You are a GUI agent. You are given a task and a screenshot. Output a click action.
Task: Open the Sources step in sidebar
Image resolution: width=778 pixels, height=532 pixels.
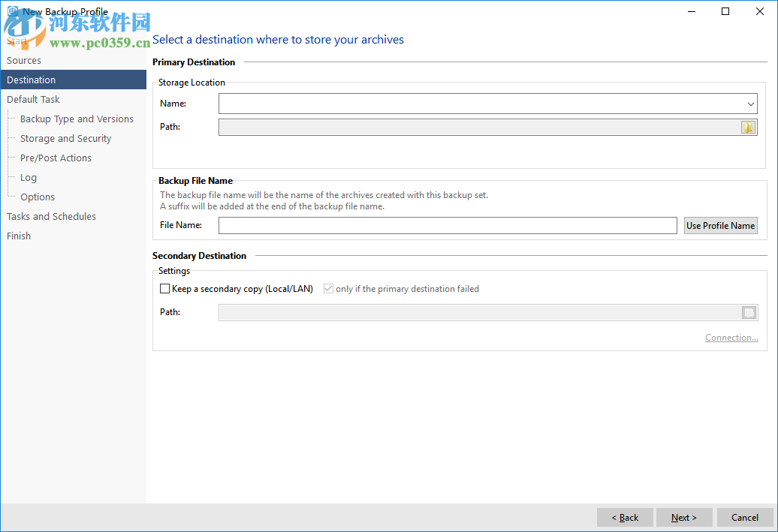[x=24, y=61]
